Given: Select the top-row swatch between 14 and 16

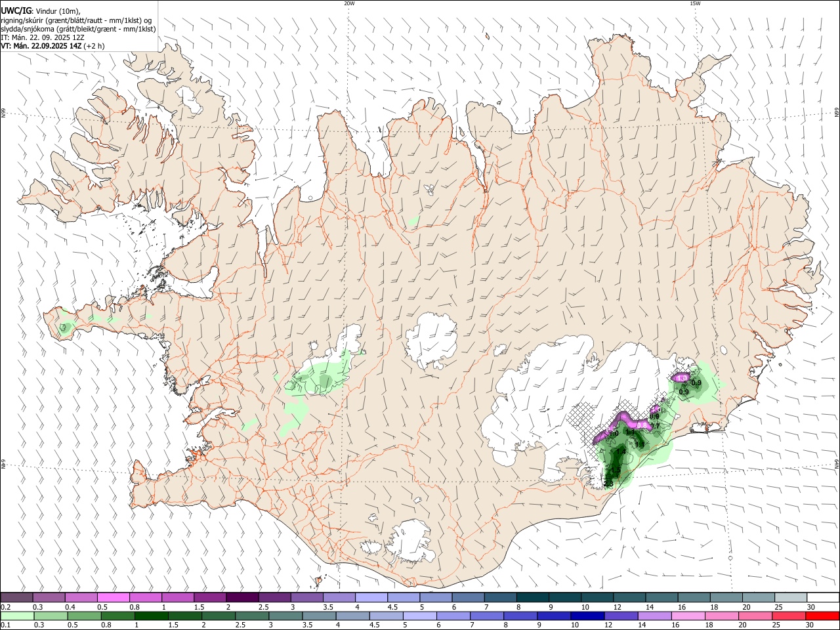Looking at the screenshot, I should [662, 598].
